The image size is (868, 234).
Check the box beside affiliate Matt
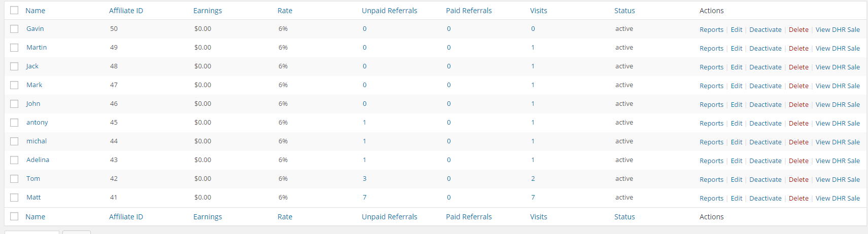tap(14, 198)
